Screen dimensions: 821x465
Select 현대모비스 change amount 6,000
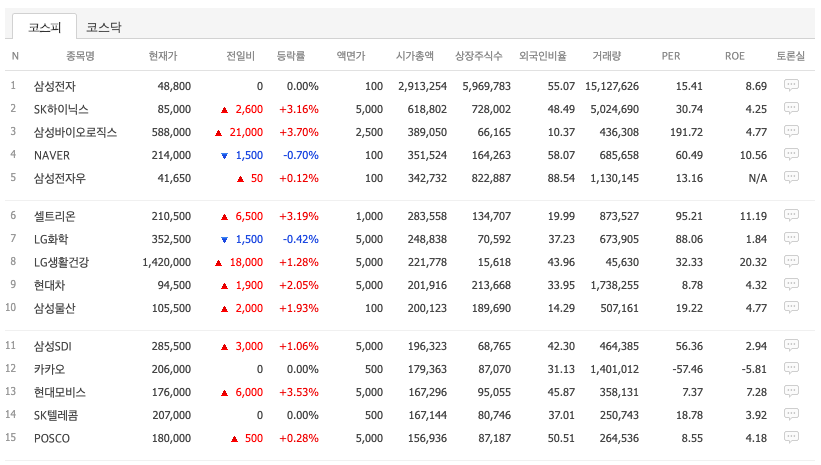[249, 392]
